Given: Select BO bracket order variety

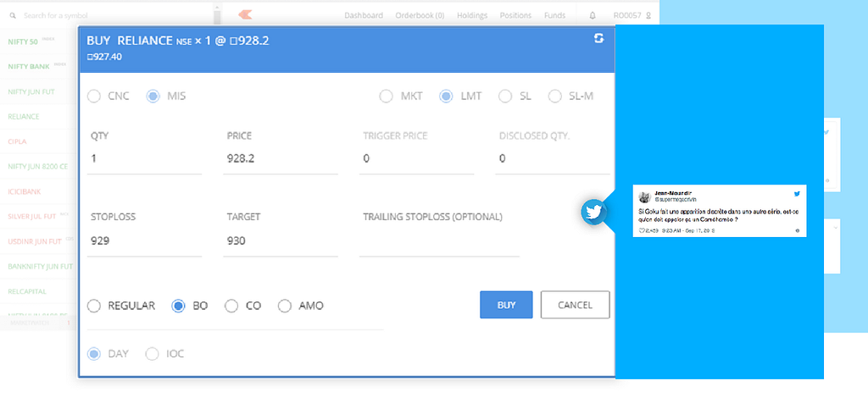Looking at the screenshot, I should coord(178,306).
